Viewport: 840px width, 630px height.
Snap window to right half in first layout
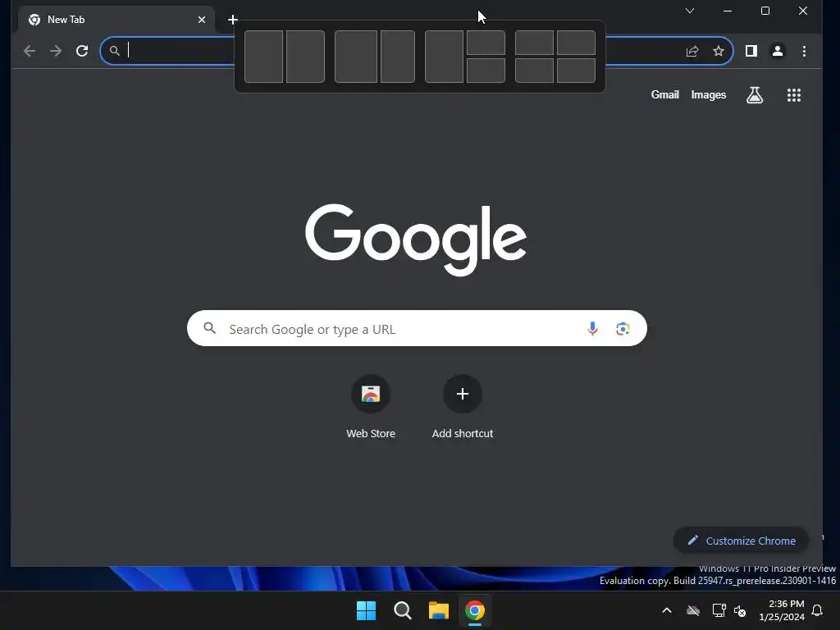(x=305, y=57)
